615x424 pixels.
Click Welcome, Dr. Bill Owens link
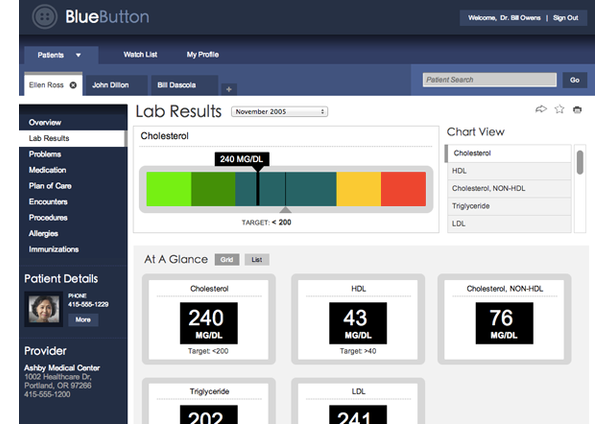click(x=504, y=18)
